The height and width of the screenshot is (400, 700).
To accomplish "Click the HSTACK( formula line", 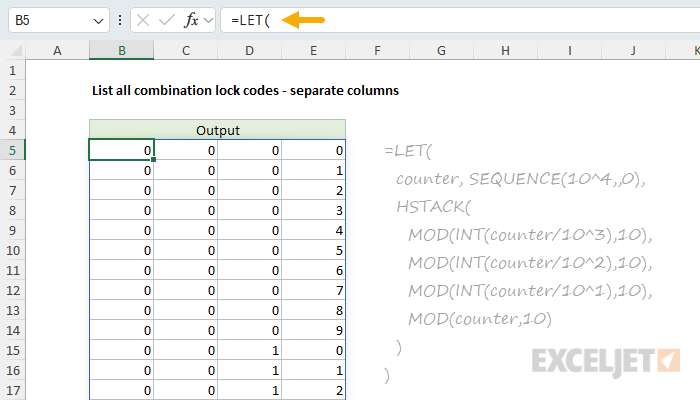I will coord(433,207).
